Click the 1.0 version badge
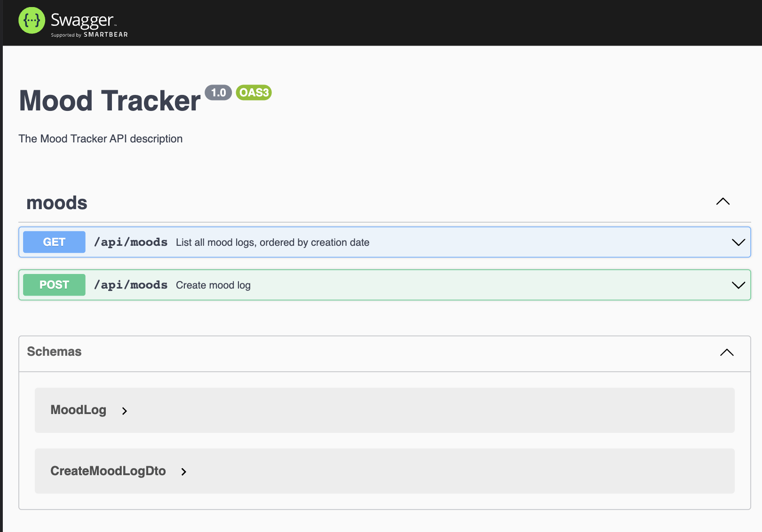 click(x=218, y=93)
